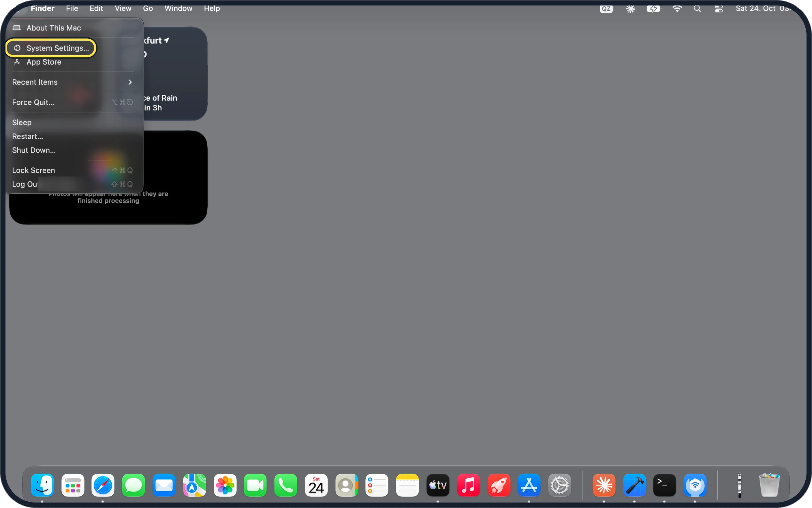The height and width of the screenshot is (508, 812).
Task: Open App Store icon in the Dock
Action: point(529,485)
